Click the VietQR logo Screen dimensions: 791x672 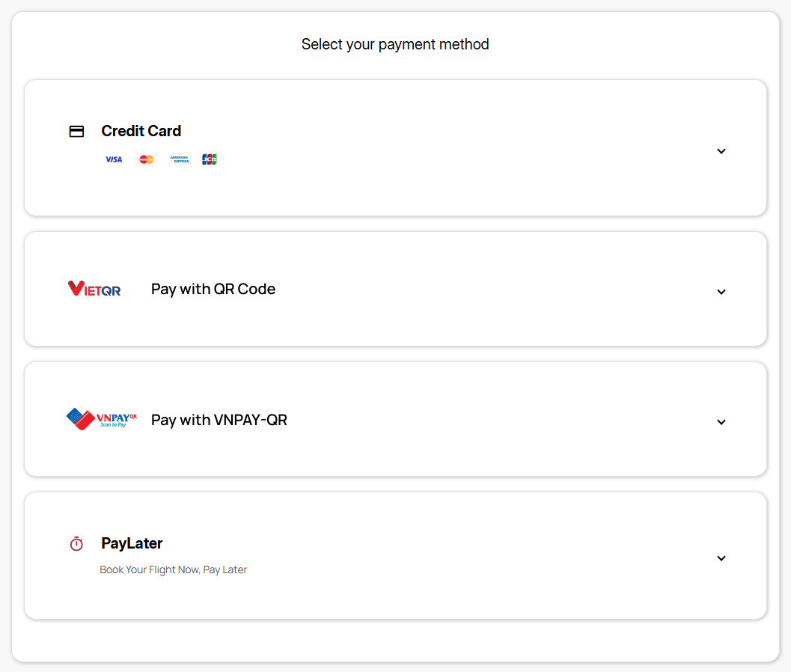pyautogui.click(x=94, y=289)
